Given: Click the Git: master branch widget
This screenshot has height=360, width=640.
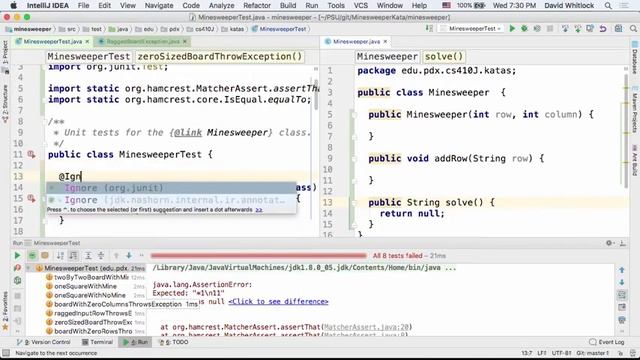Looking at the screenshot, I should coord(593,353).
